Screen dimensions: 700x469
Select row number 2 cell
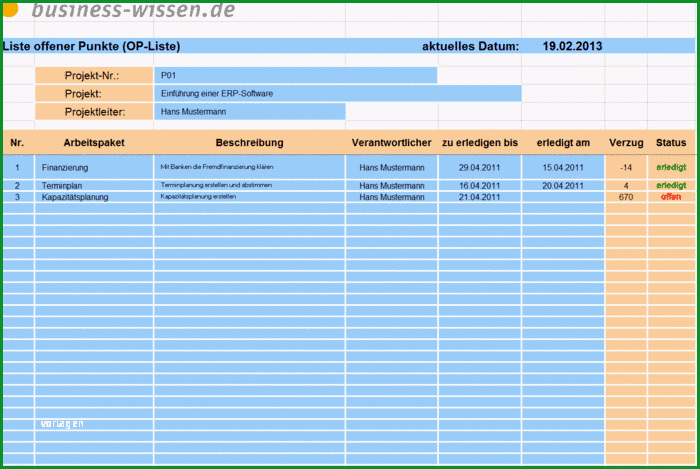(x=17, y=185)
